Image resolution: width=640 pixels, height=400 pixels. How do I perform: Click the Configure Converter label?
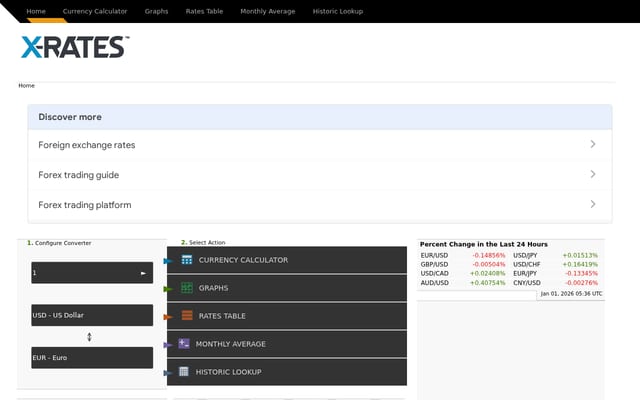(63, 243)
